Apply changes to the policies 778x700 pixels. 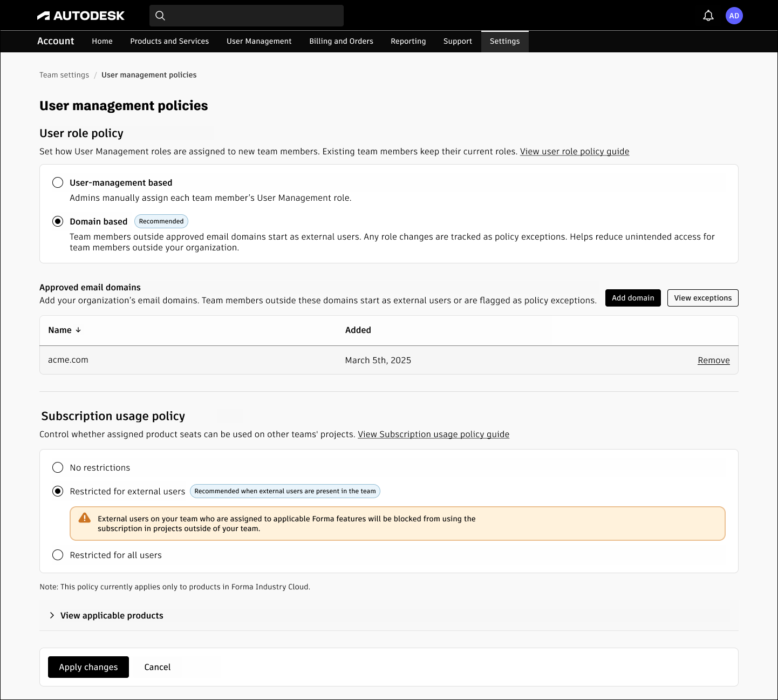pyautogui.click(x=88, y=667)
